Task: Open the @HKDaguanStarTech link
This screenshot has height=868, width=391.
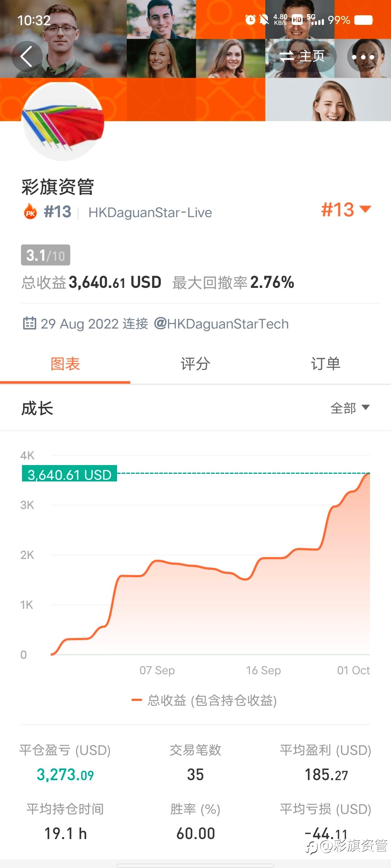Action: (221, 324)
